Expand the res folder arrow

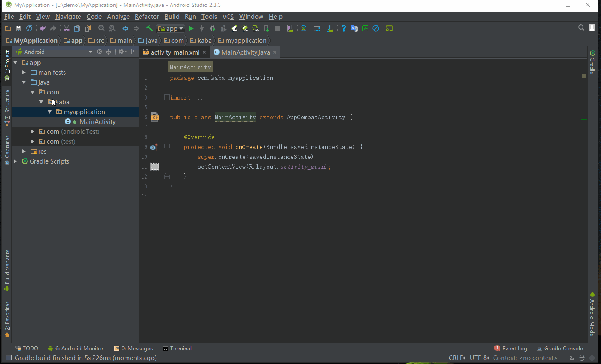[24, 152]
